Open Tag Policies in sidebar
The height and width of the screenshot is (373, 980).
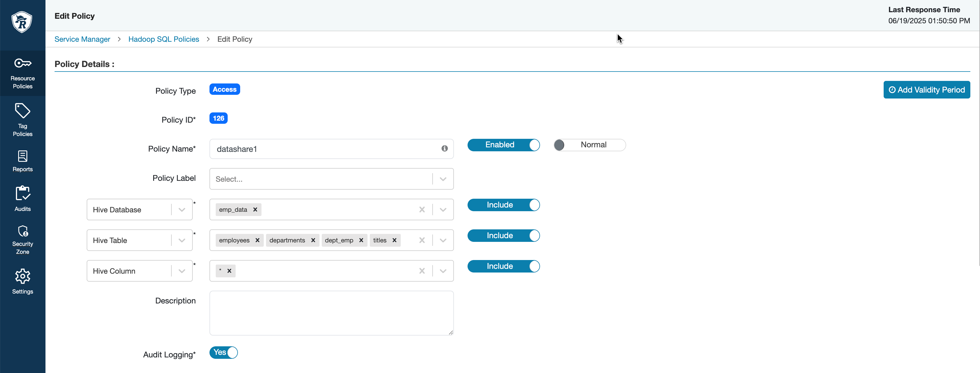pyautogui.click(x=22, y=120)
